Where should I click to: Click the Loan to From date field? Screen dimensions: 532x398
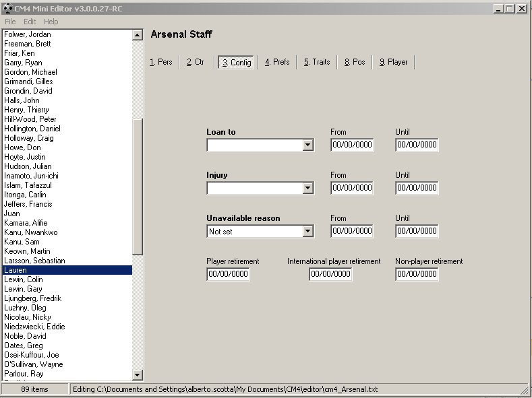(x=352, y=145)
